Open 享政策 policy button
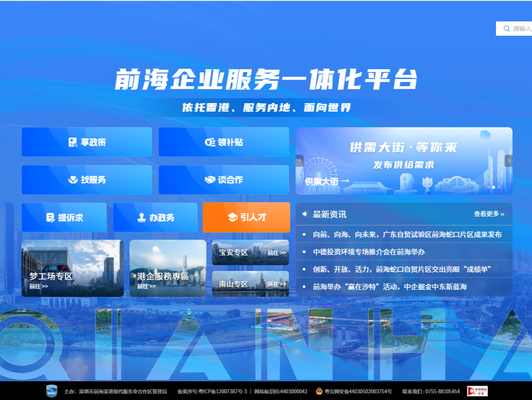The image size is (532, 400). (x=87, y=142)
